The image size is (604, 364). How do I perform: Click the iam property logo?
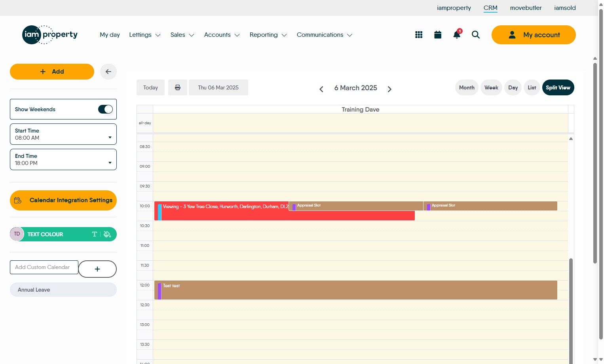(x=50, y=35)
